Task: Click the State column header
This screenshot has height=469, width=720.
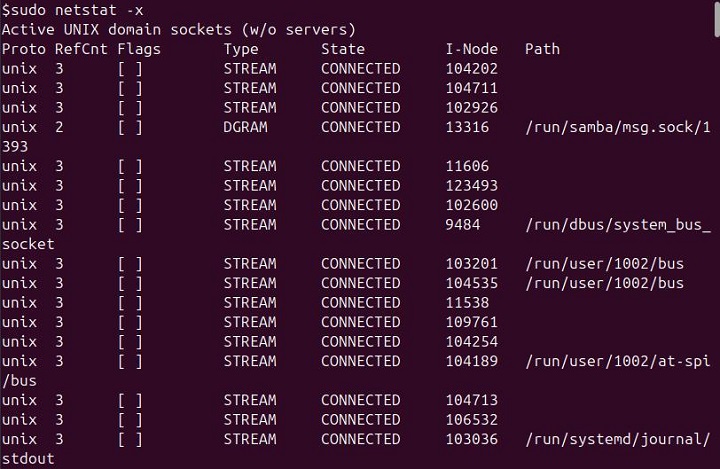Action: [x=343, y=49]
